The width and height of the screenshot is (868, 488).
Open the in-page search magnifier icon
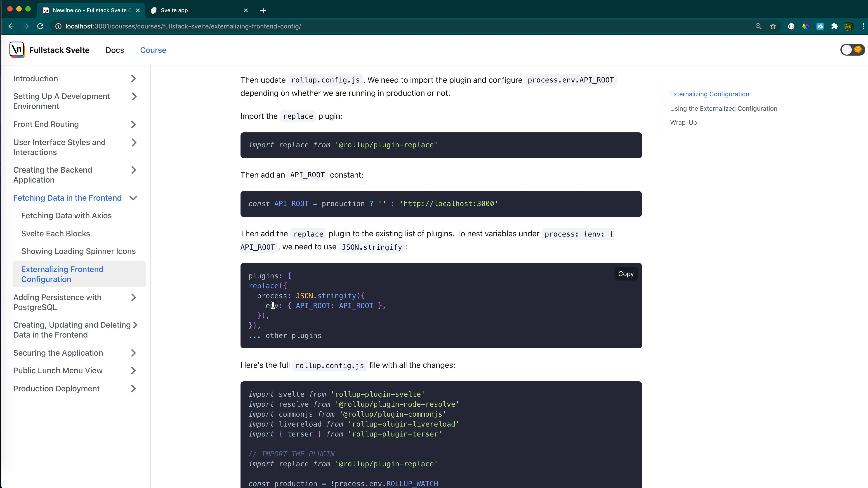(758, 26)
